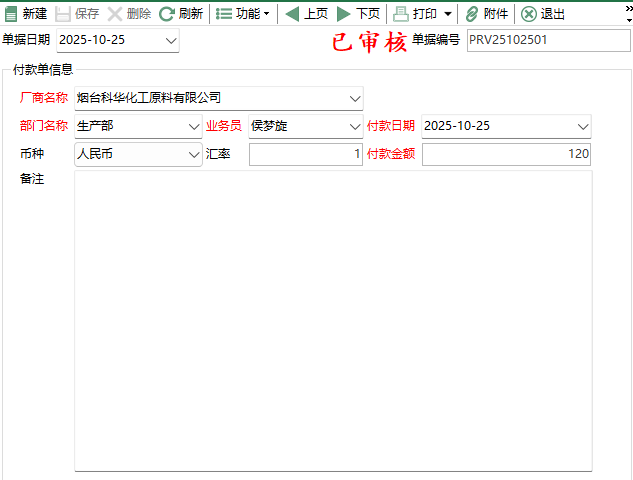The width and height of the screenshot is (633, 480).
Task: Click the 币种 label
Action: (x=32, y=153)
